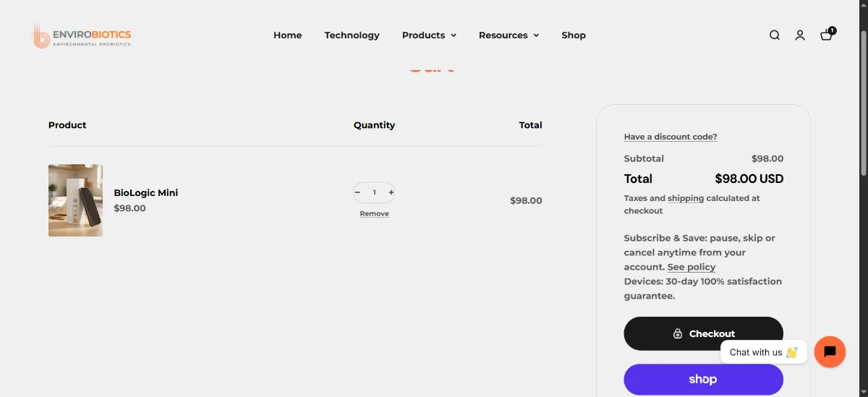Screen dimensions: 868x397
Task: Open the Technology page
Action: coord(352,35)
